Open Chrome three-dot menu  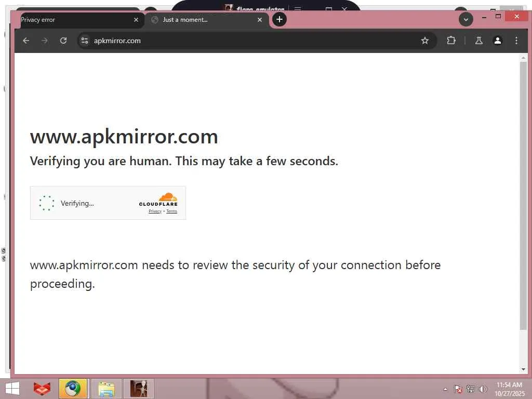[x=516, y=41]
